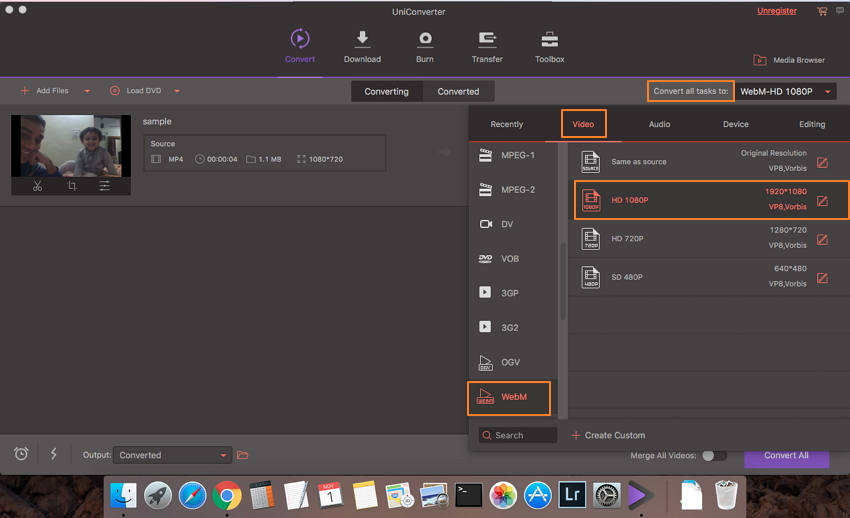Open the Toolbox section

tap(550, 46)
